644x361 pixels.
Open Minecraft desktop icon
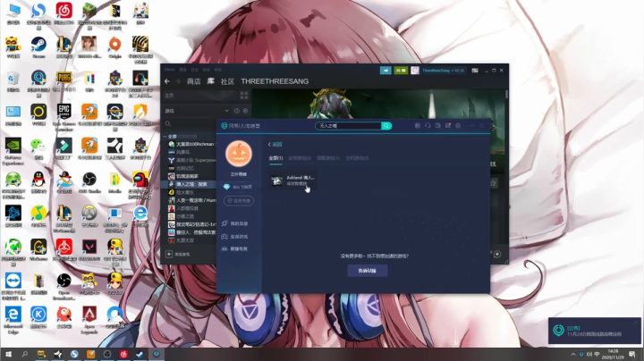pos(89,15)
